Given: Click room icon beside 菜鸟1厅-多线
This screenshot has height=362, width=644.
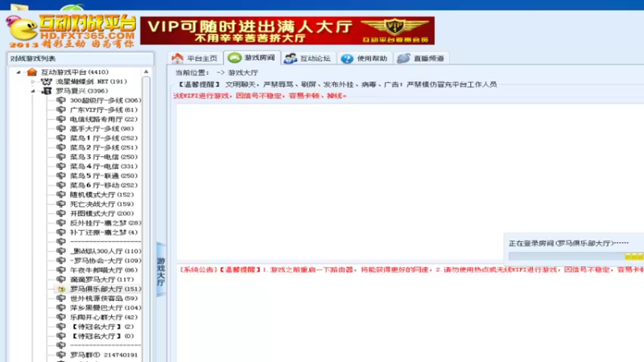Looking at the screenshot, I should (61, 138).
